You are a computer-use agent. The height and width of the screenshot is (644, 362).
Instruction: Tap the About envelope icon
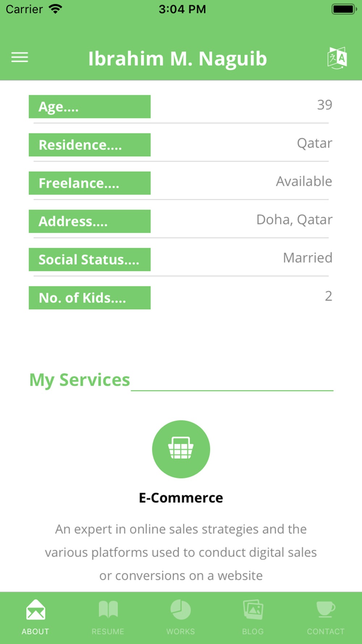35,609
